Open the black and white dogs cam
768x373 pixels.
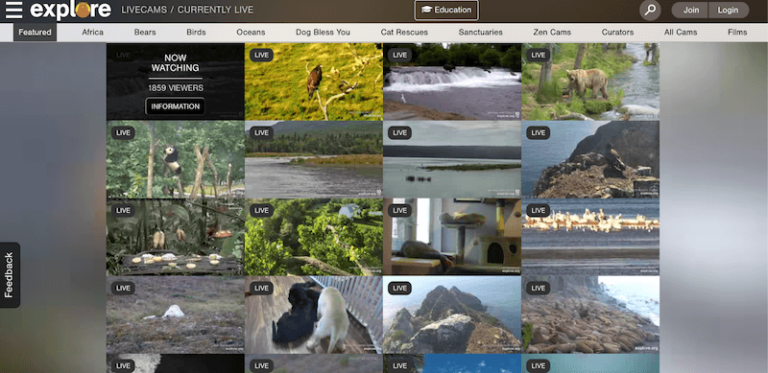[x=313, y=314]
